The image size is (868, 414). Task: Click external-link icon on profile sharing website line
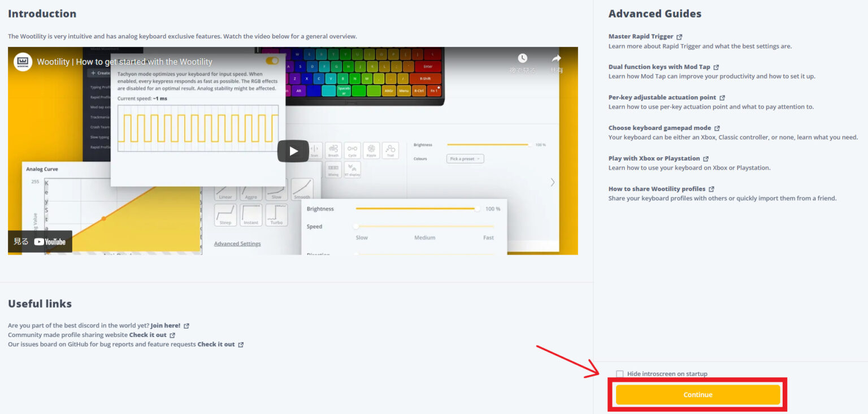(x=172, y=335)
